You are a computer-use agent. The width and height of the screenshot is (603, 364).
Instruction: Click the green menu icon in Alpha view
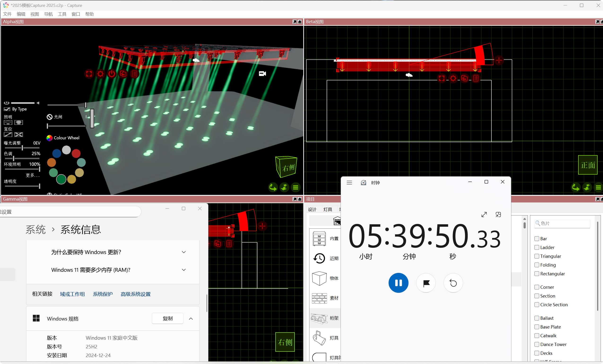(x=296, y=188)
